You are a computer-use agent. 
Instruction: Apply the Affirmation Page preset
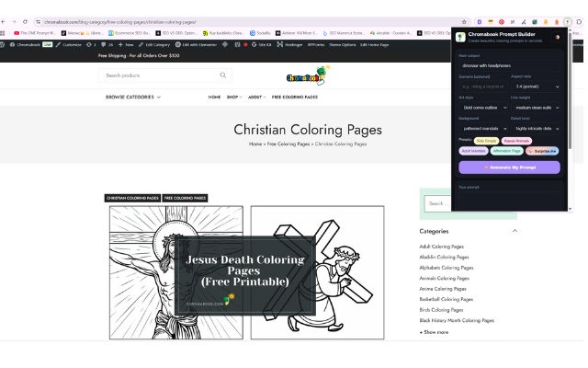click(506, 151)
